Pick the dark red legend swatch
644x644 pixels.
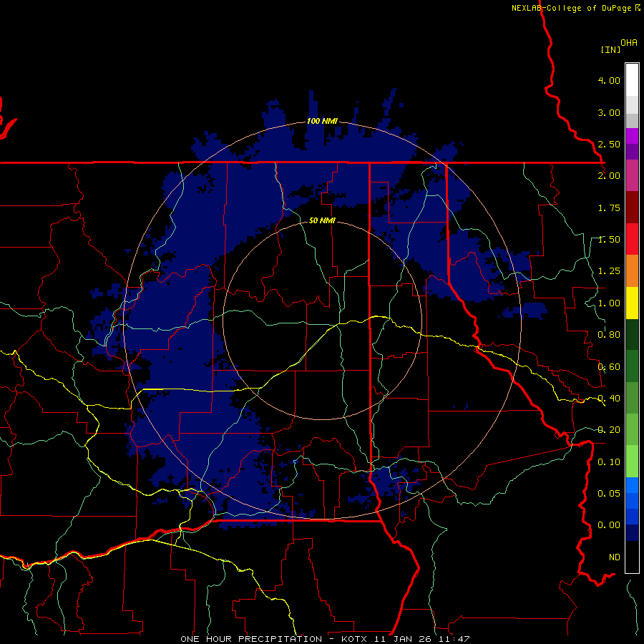point(632,208)
